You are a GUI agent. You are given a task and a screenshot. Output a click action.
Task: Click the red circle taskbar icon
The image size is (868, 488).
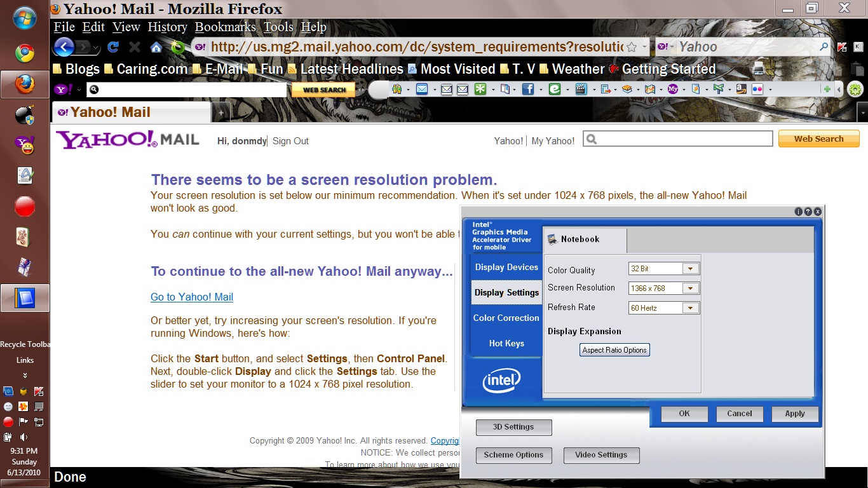click(x=25, y=207)
